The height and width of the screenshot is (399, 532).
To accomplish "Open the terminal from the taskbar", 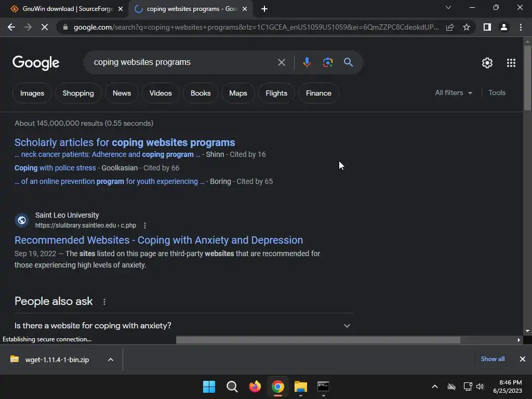I will coord(323,387).
